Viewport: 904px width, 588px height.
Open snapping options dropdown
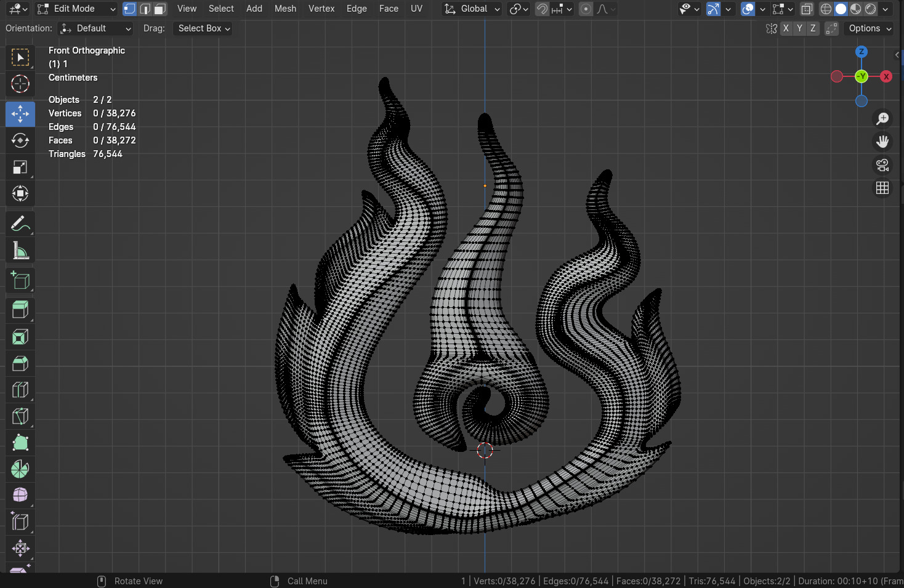coord(562,9)
